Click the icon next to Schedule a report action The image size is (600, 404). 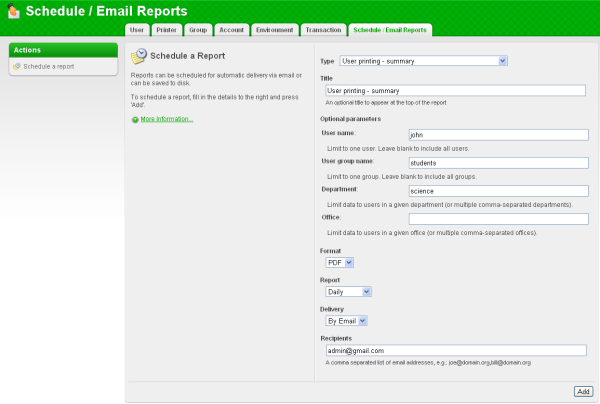[16, 67]
